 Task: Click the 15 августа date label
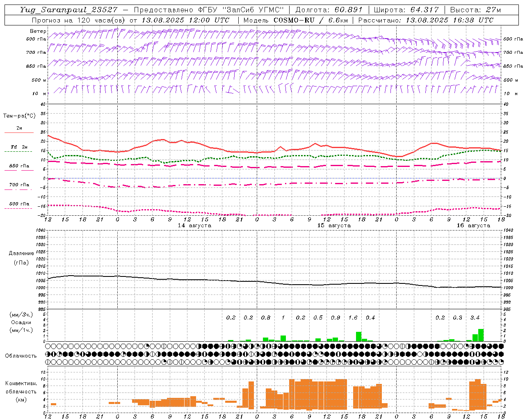point(334,226)
